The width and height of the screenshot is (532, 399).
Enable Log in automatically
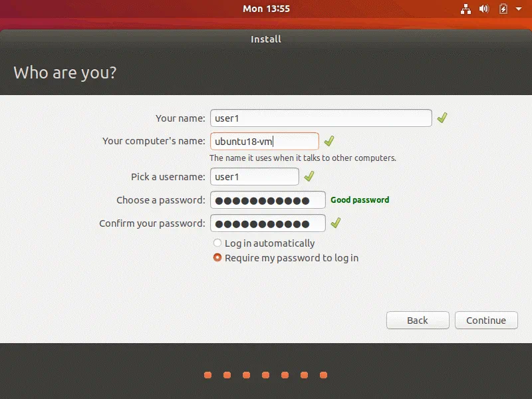217,243
